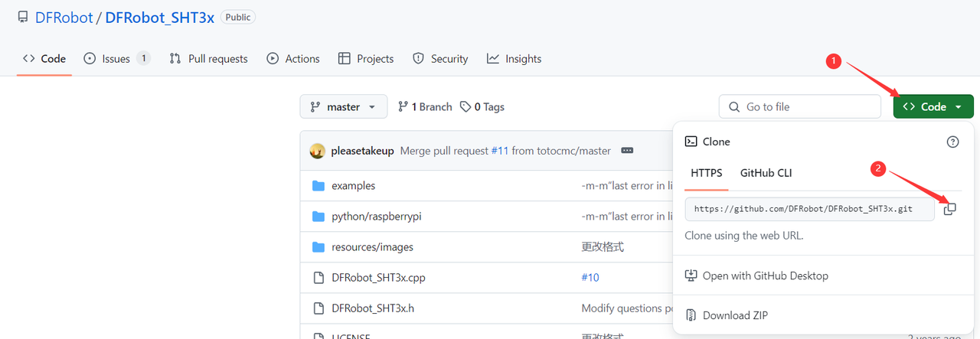Click Download ZIP option
The image size is (980, 339).
click(734, 315)
